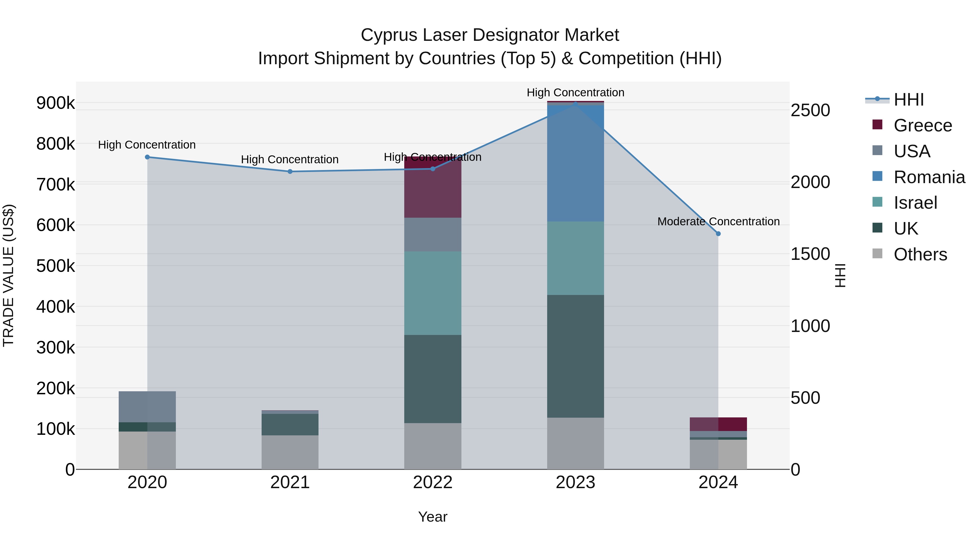Click the 900k trade value tick
Image resolution: width=980 pixels, height=551 pixels.
point(56,103)
